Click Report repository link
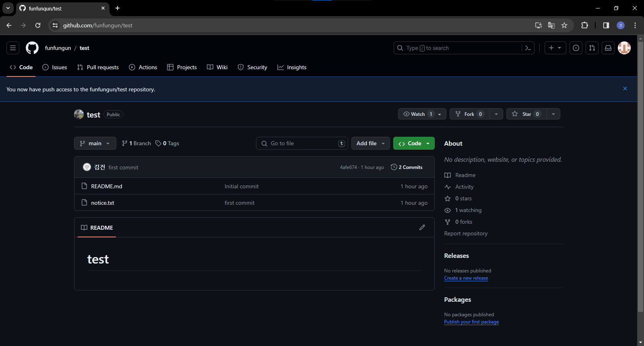 (x=466, y=233)
